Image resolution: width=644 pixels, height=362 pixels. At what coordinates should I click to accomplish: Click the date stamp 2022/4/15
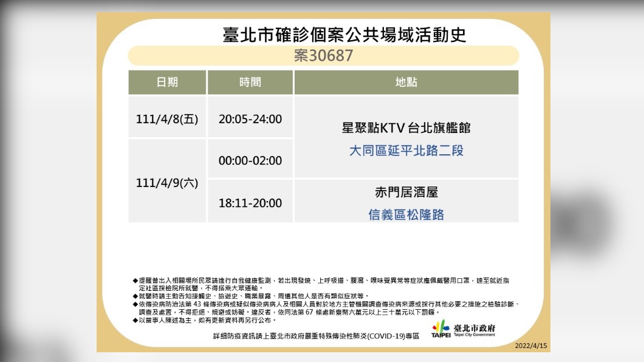click(x=531, y=346)
